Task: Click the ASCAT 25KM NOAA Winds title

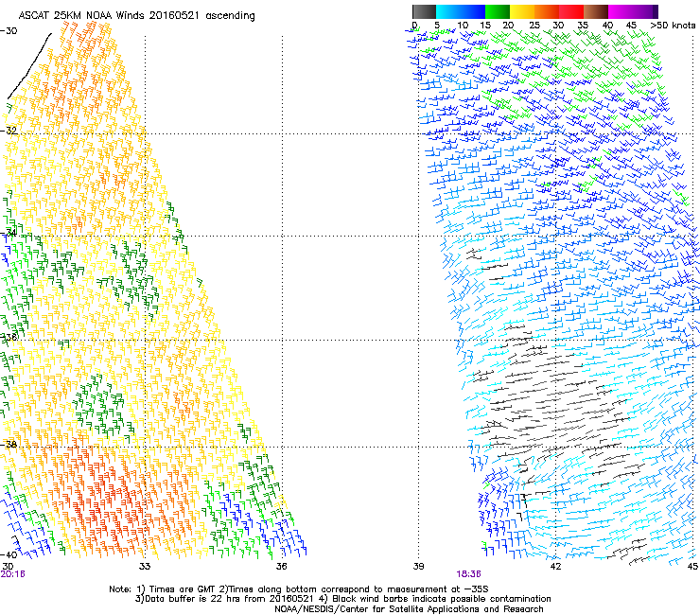Action: coord(136,15)
